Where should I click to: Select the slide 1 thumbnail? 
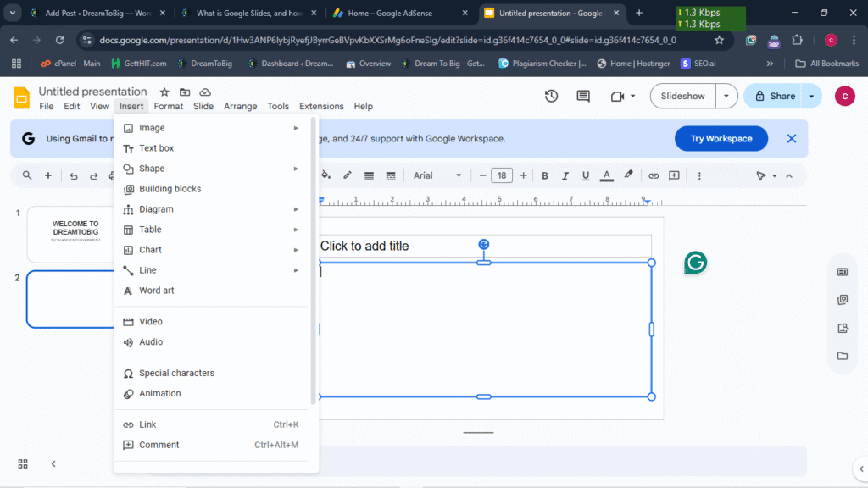click(x=71, y=234)
